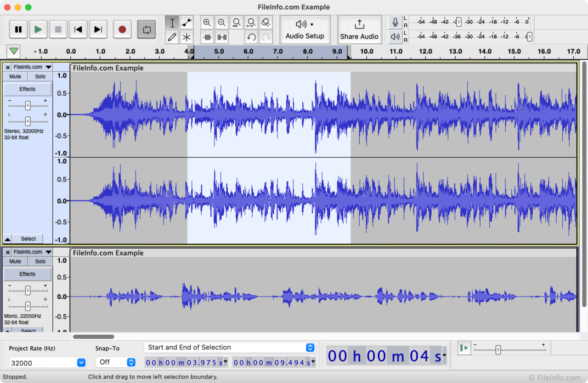Fit selection to width zoom icon
The width and height of the screenshot is (588, 383).
click(x=237, y=23)
